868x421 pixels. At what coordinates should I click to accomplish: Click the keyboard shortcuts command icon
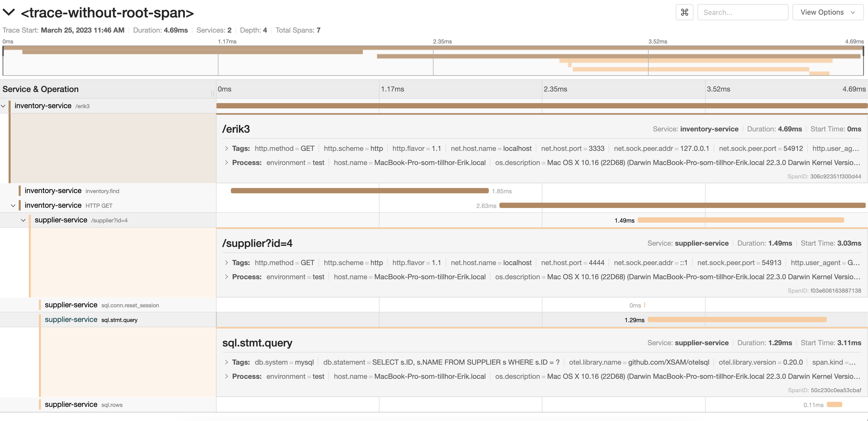684,12
